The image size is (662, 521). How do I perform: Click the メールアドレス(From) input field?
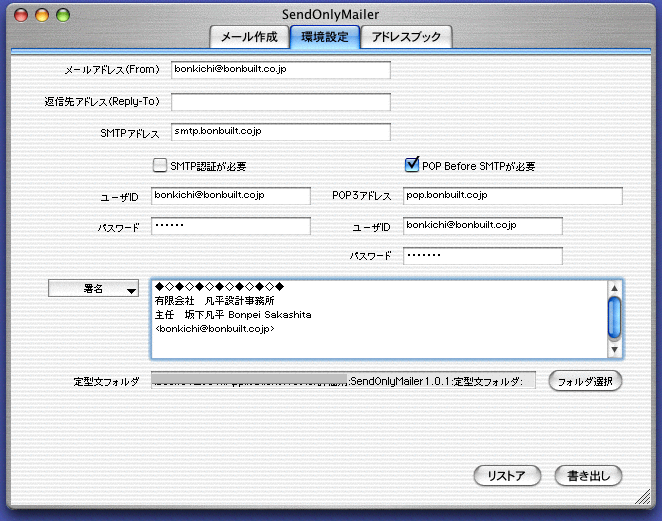coord(281,70)
